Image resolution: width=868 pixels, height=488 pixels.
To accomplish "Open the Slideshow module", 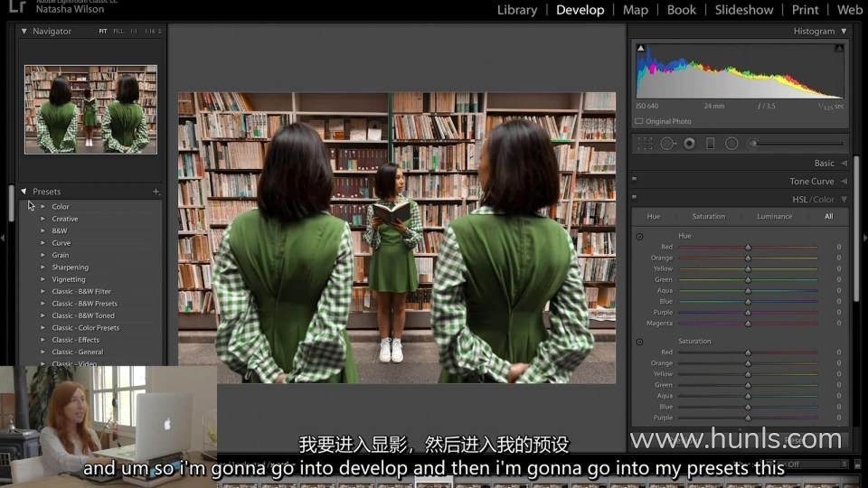I will pyautogui.click(x=744, y=10).
